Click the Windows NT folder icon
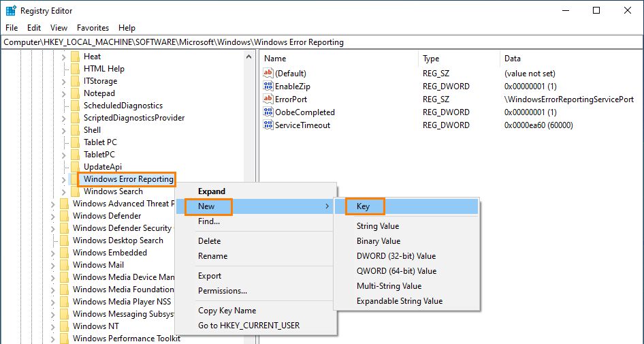Screen dimensions: 644x344 tap(64, 326)
